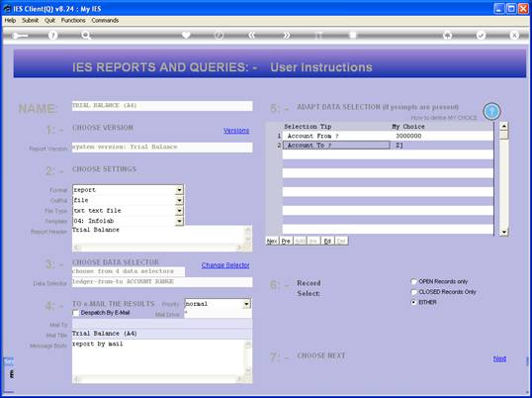Click the key icon in toolbar

20,36
